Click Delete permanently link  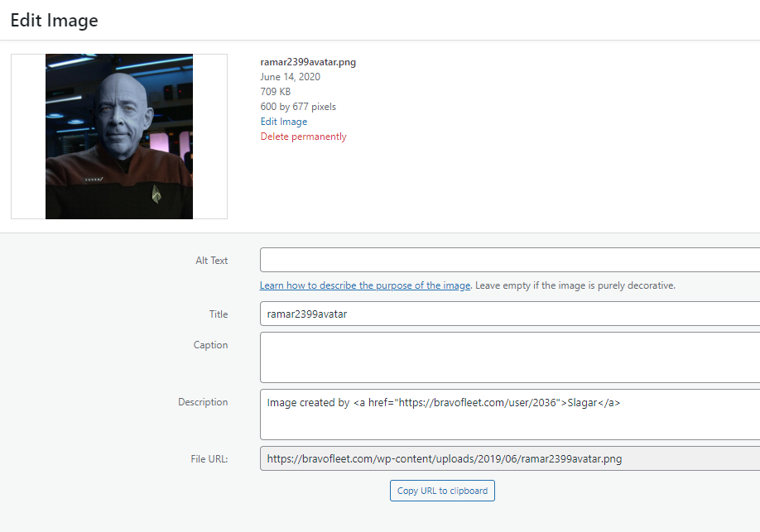pyautogui.click(x=303, y=137)
